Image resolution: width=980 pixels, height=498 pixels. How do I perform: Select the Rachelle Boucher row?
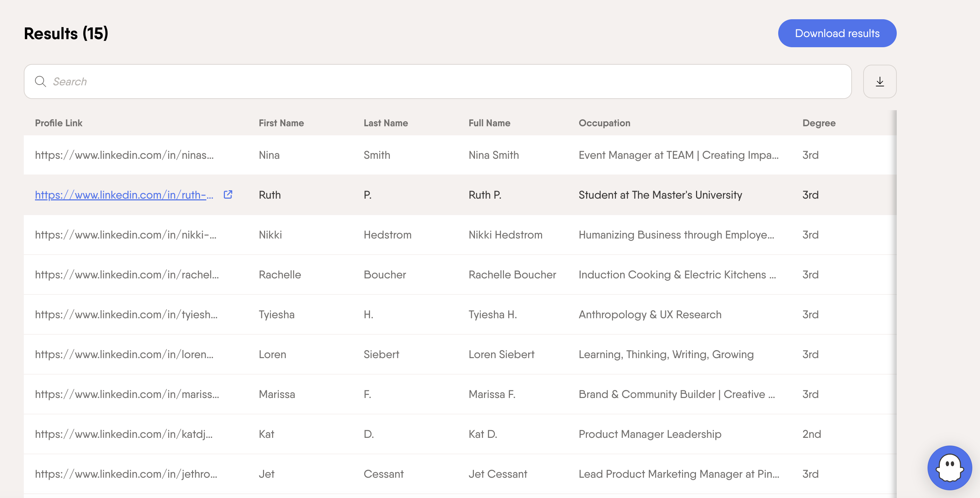pos(512,275)
